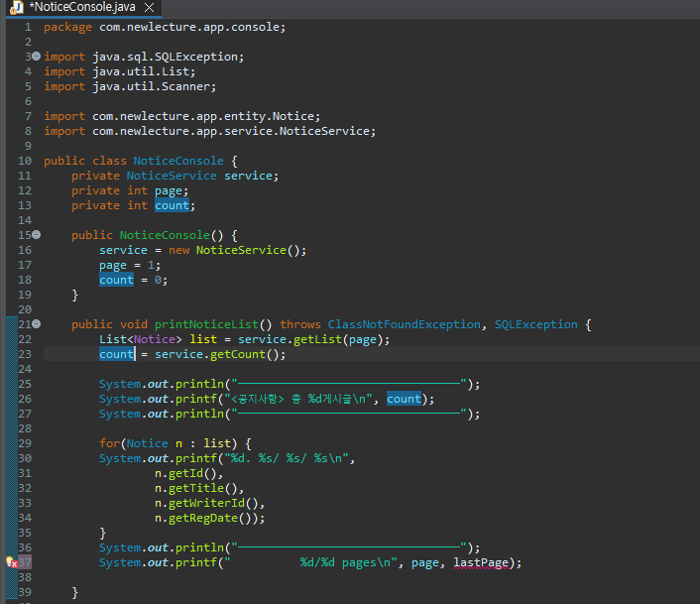
Task: Click ClassNotFoundException in the throws clause
Action: tap(404, 324)
